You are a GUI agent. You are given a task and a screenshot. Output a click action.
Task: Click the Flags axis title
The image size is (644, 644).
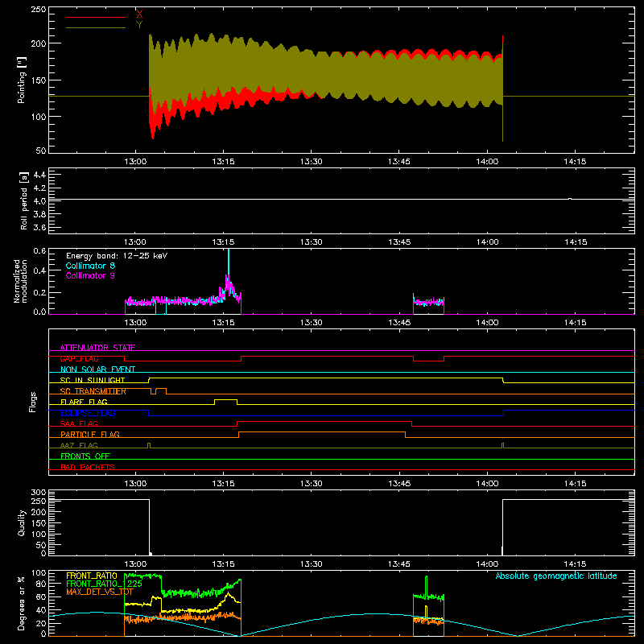tap(33, 402)
